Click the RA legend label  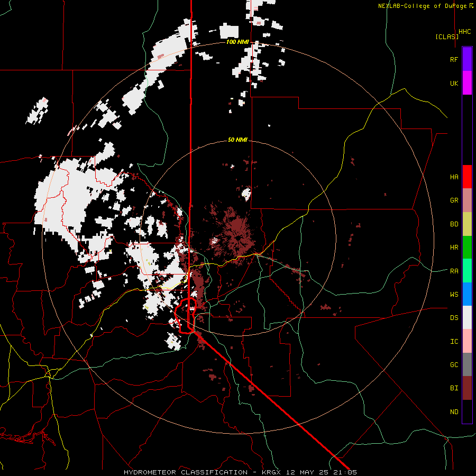pyautogui.click(x=454, y=271)
